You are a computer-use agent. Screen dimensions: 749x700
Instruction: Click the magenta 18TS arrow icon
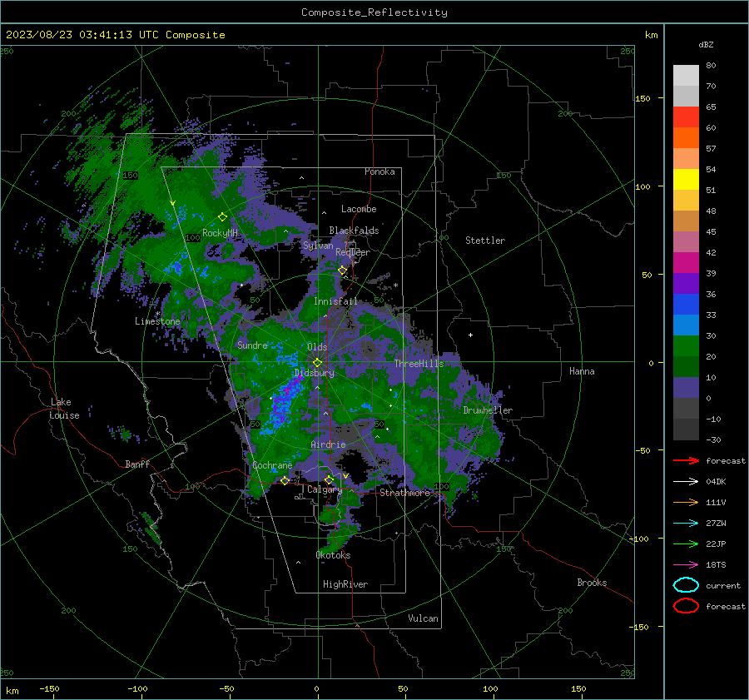click(x=686, y=564)
